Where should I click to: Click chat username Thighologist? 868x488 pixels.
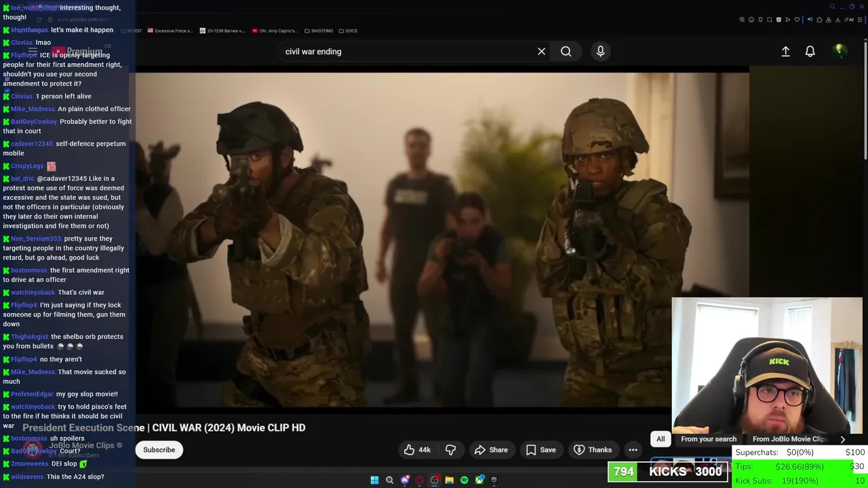[x=29, y=337]
